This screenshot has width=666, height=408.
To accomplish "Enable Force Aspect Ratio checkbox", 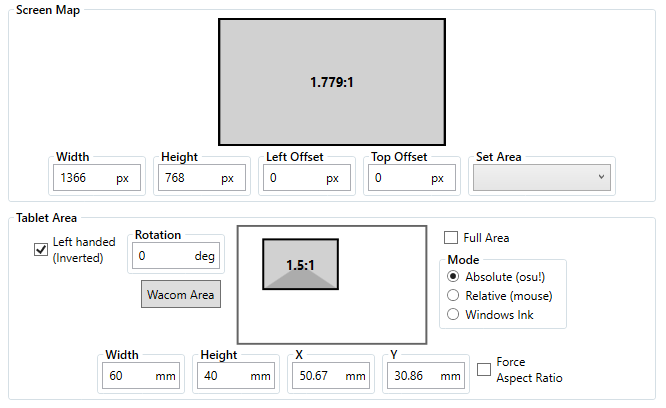I will coord(484,369).
